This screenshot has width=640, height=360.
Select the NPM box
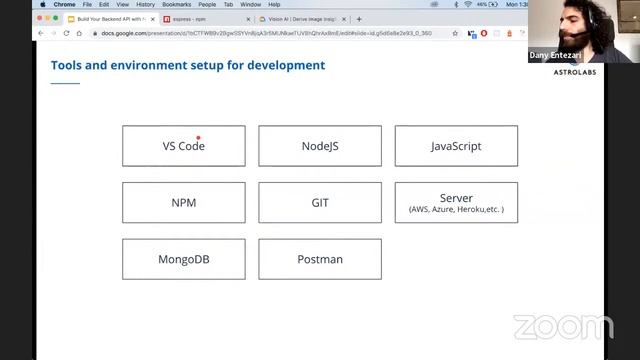184,202
